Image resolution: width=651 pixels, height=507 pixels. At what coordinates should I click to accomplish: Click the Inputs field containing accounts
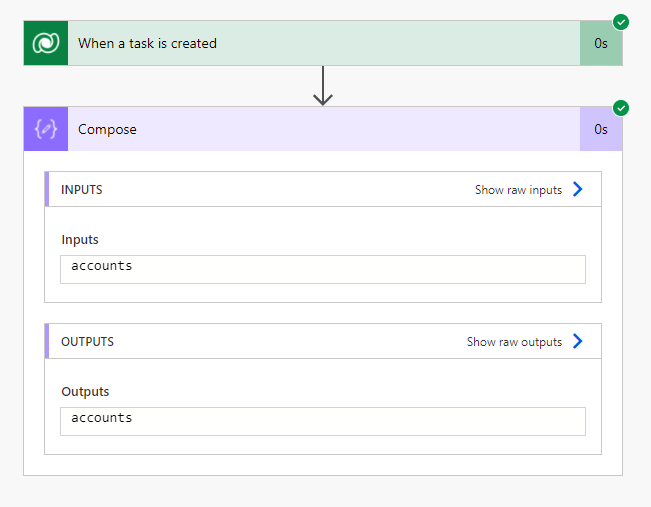click(x=322, y=268)
